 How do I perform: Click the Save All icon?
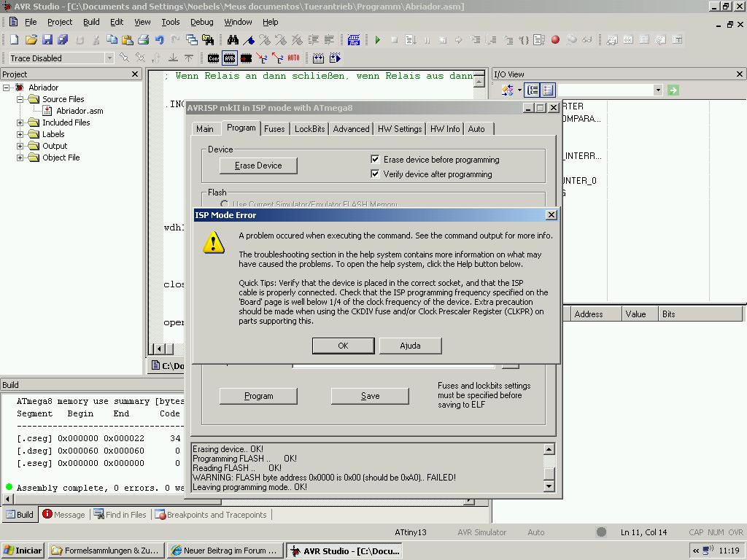(63, 39)
